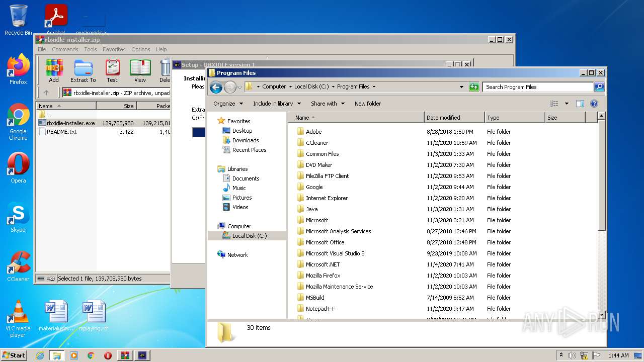This screenshot has height=362, width=644.
Task: Click the Test icon in WinRAR toolbar
Action: click(112, 70)
